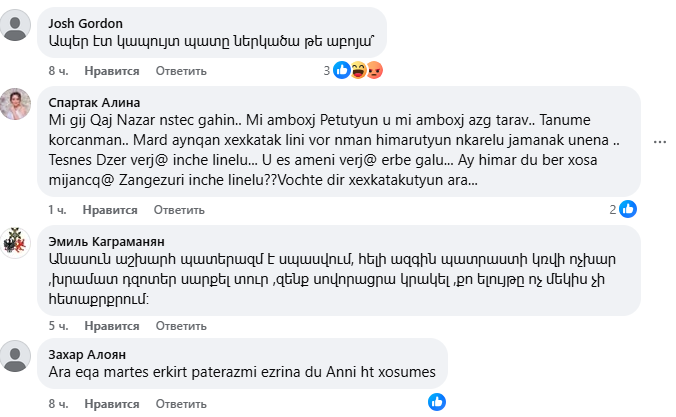
Task: Open three-dot options menu beside Спартак Алина's comment
Action: click(x=660, y=142)
